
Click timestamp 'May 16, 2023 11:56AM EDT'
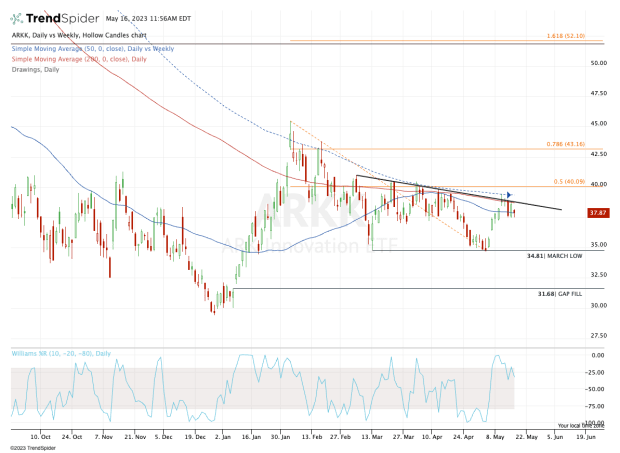148,19
